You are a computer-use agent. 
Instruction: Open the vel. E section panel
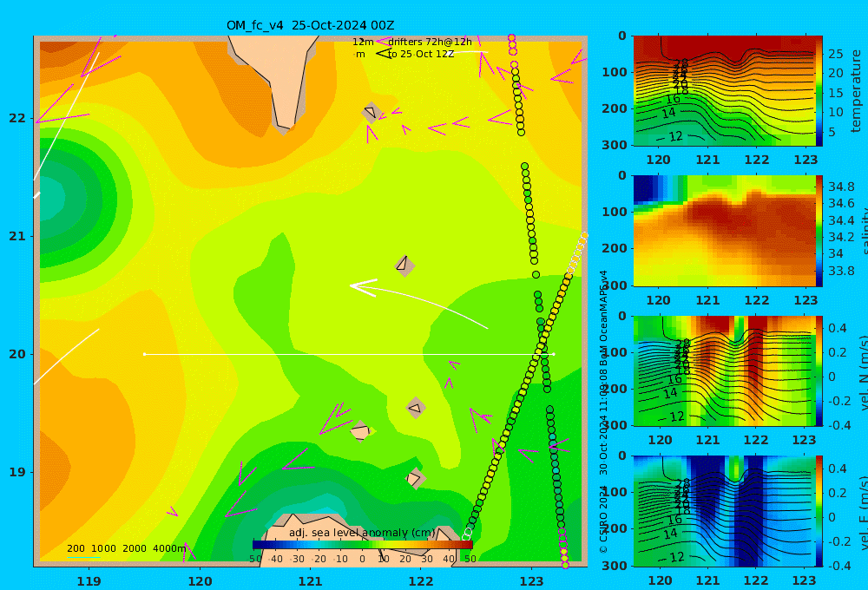[724, 511]
